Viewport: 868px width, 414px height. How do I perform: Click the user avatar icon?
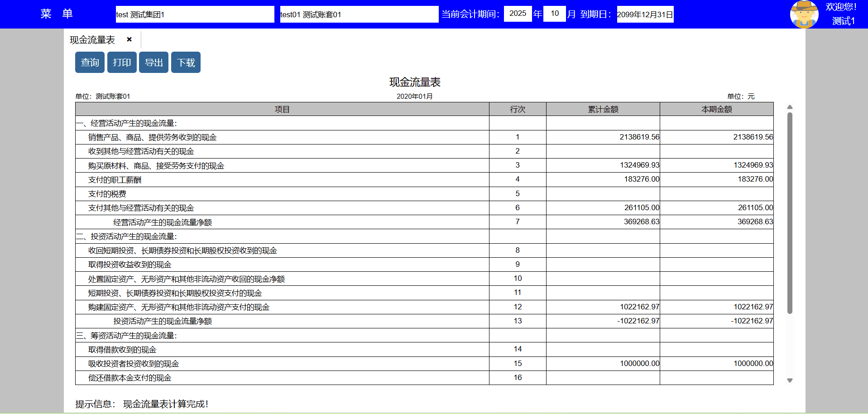(804, 14)
